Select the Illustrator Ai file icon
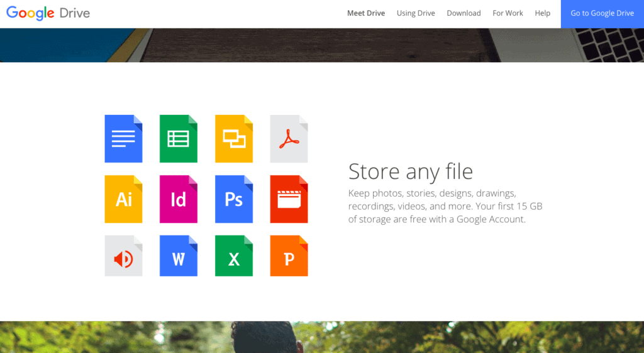 pos(123,199)
